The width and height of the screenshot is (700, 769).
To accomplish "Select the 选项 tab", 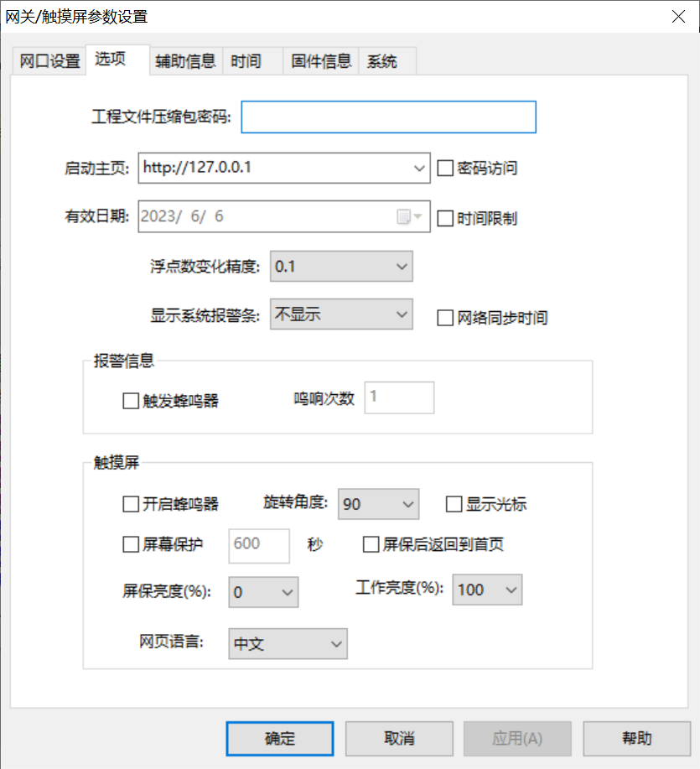I will coord(117,60).
